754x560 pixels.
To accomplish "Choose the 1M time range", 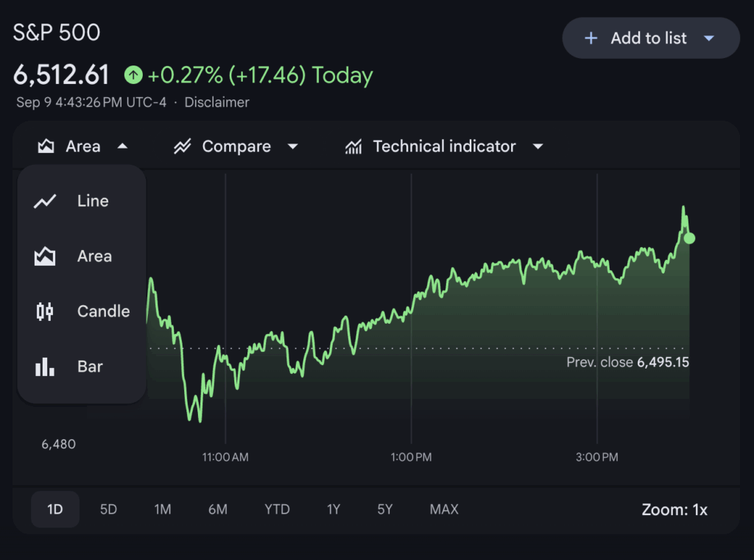I will pos(163,509).
